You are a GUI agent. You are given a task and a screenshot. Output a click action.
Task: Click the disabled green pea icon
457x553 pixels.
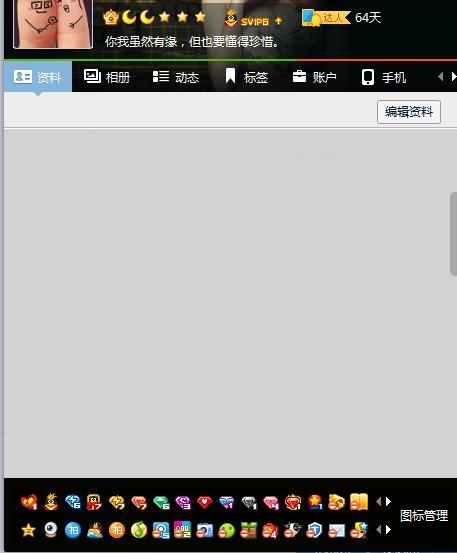click(x=226, y=530)
